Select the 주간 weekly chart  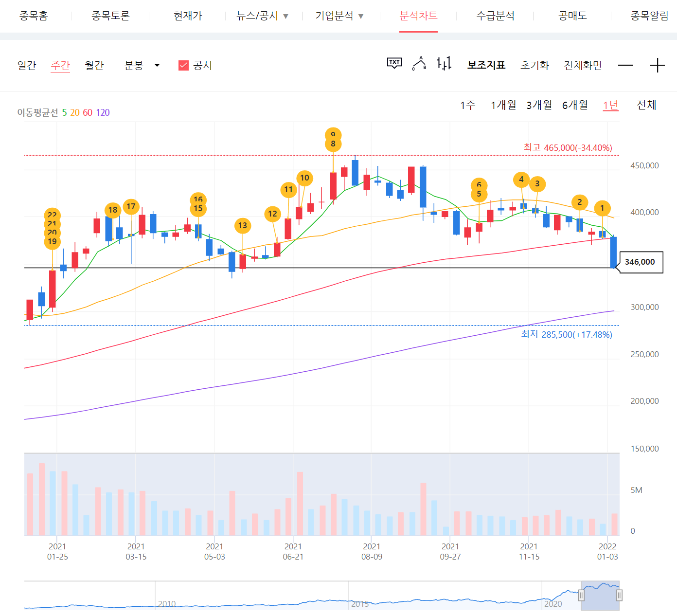(x=60, y=65)
